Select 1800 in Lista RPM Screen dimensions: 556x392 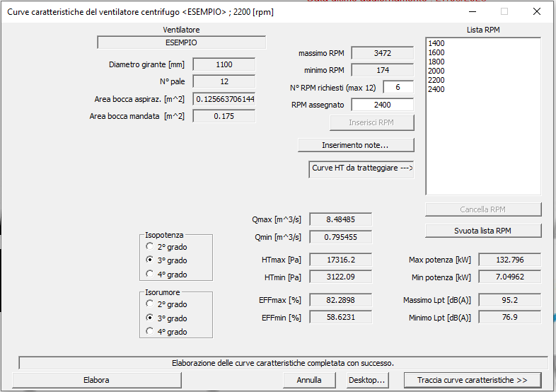tap(436, 62)
